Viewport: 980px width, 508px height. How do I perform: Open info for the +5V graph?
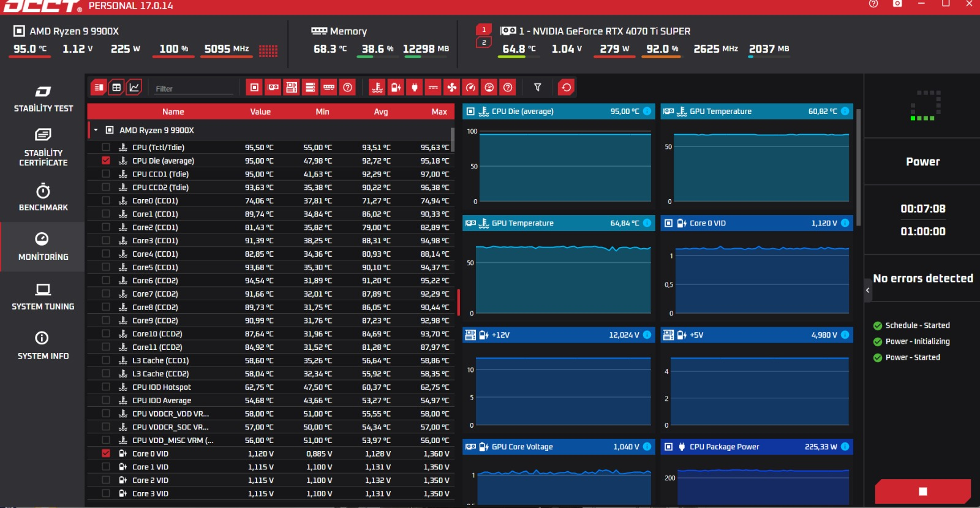coord(845,335)
